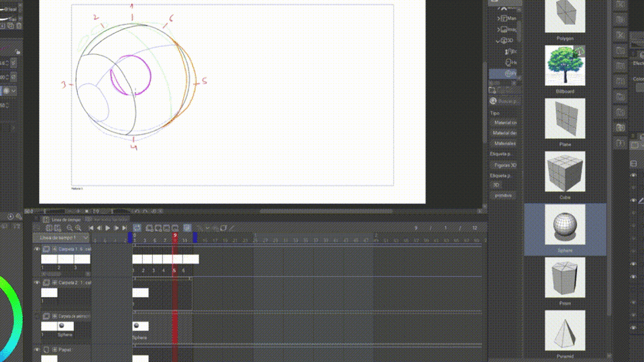Select the Prism 3D primitive

(565, 278)
